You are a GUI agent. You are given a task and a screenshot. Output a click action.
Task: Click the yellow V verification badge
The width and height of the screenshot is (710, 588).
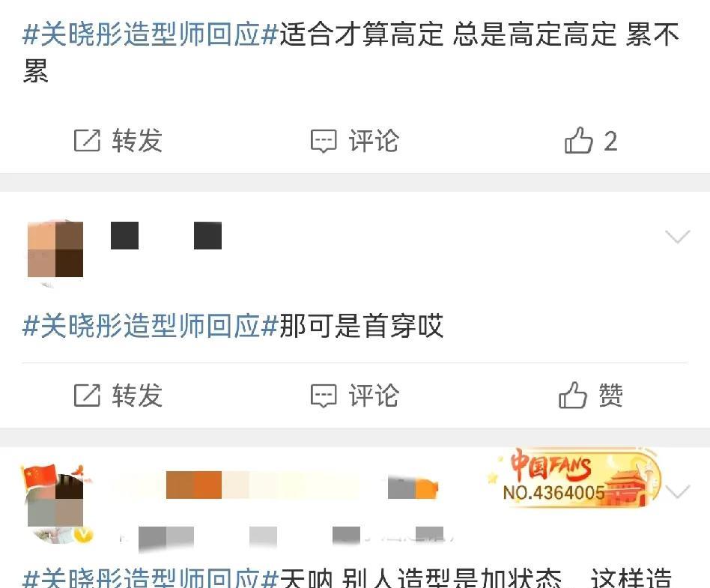[x=83, y=535]
